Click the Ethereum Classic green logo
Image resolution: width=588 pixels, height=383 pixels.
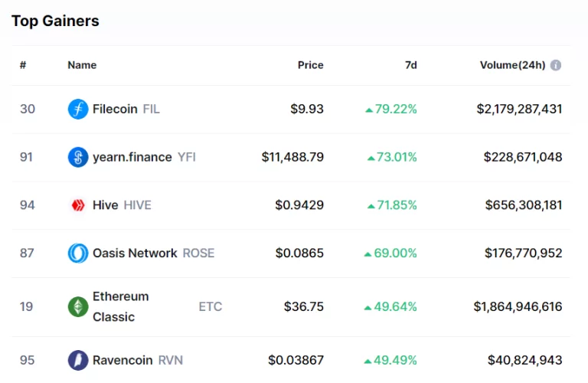(x=78, y=306)
